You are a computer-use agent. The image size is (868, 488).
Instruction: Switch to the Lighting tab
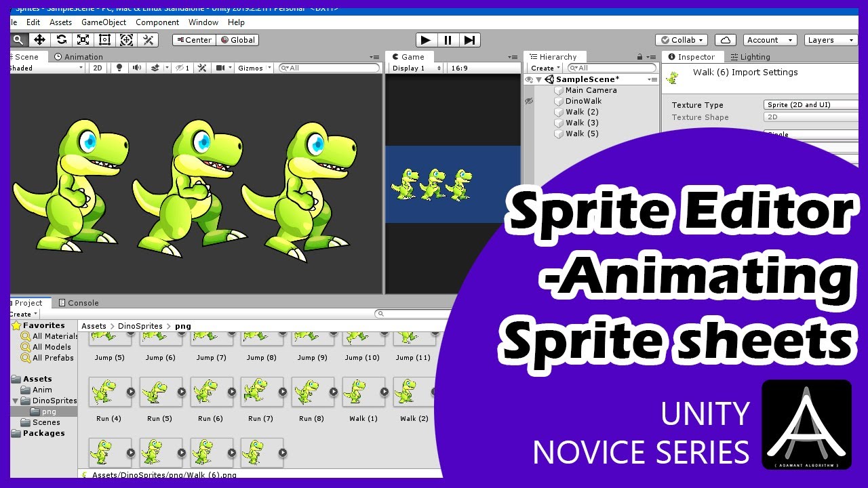click(749, 57)
